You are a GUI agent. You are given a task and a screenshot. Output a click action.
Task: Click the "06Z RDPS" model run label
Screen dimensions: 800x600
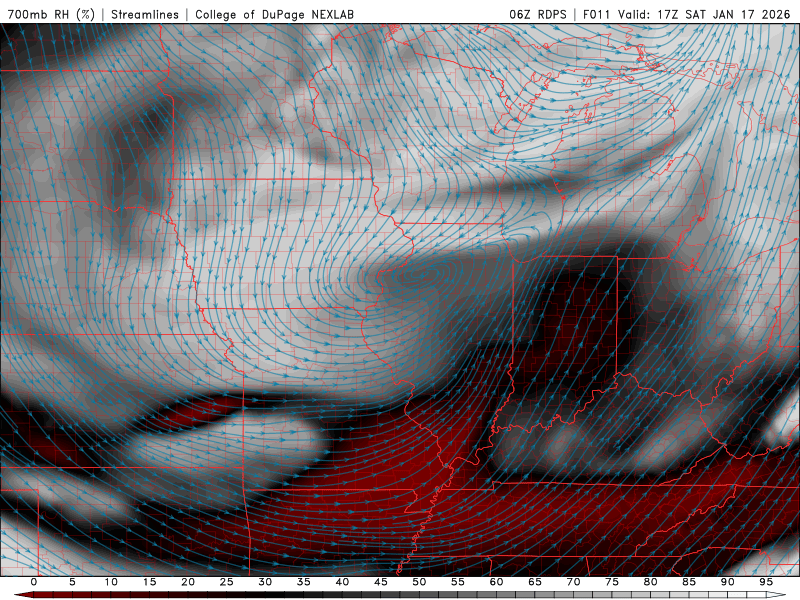[x=538, y=14]
